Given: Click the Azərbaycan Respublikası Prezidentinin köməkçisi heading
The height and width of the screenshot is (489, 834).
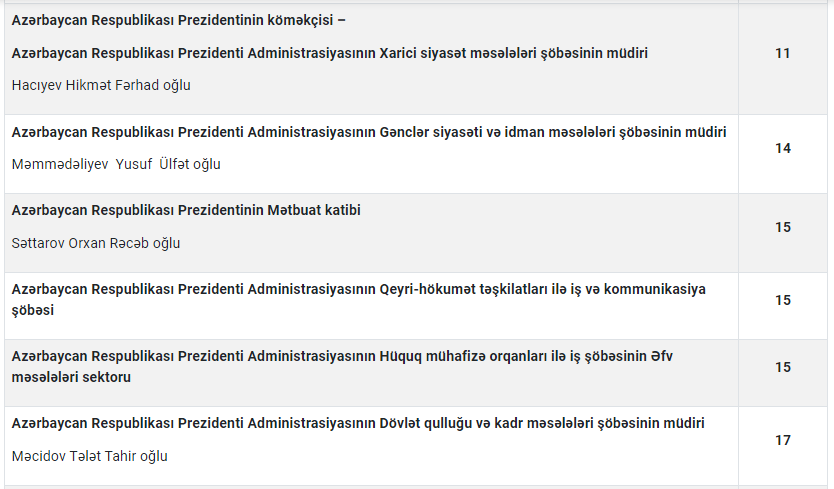Looking at the screenshot, I should point(179,20).
